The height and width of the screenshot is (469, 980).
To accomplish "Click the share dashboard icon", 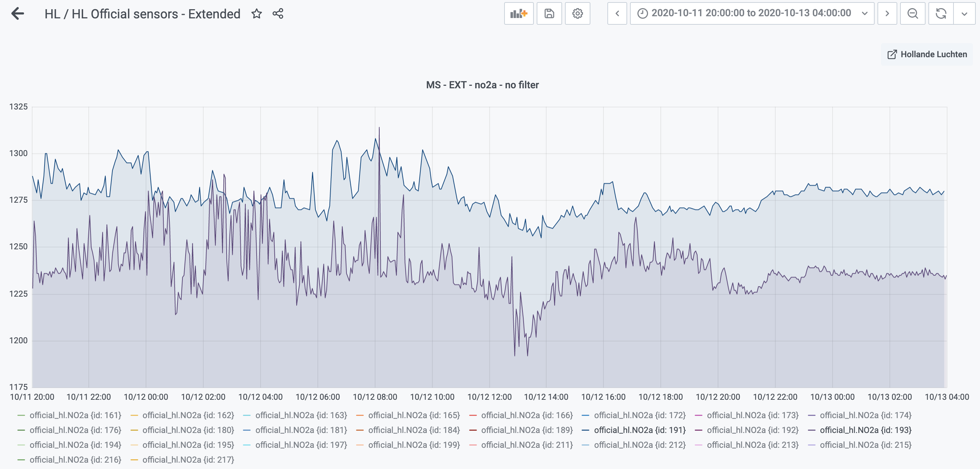I will click(278, 14).
